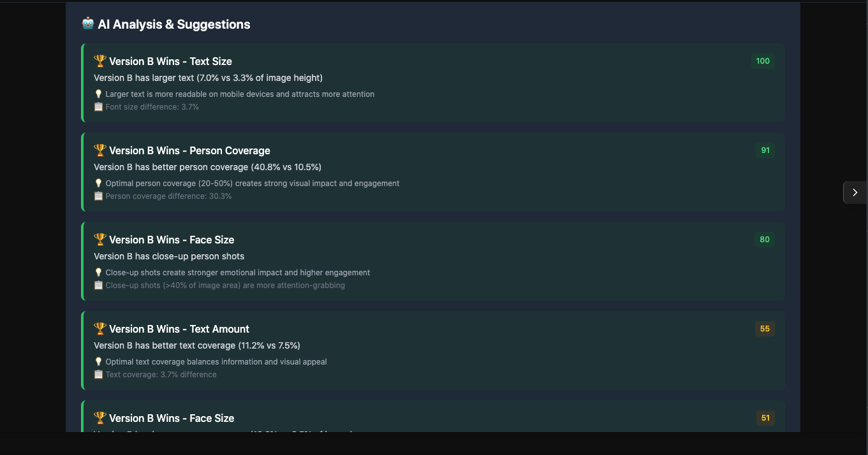Image resolution: width=868 pixels, height=455 pixels.
Task: Select the Version B Wins - Text Size title
Action: point(170,61)
